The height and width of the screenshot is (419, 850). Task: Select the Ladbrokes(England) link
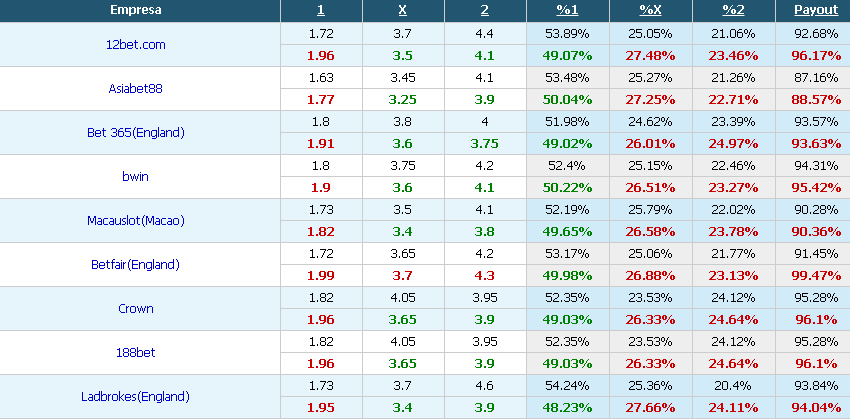(135, 396)
